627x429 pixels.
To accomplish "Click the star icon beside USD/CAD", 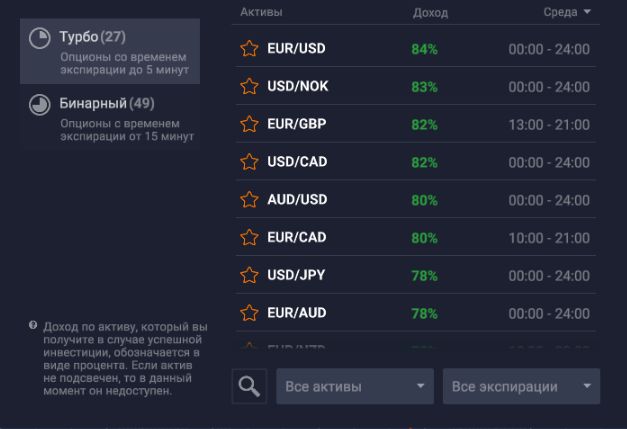I will tap(249, 162).
